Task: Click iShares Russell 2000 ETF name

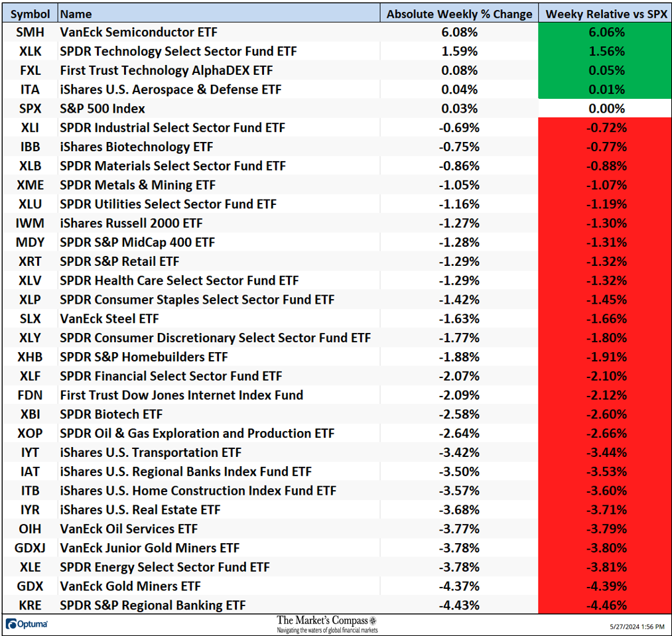Action: (131, 223)
